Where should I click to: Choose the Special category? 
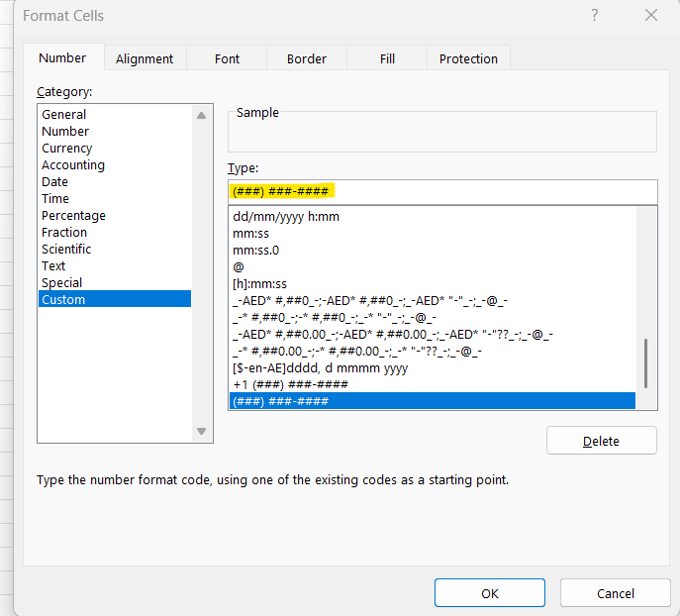pos(115,282)
